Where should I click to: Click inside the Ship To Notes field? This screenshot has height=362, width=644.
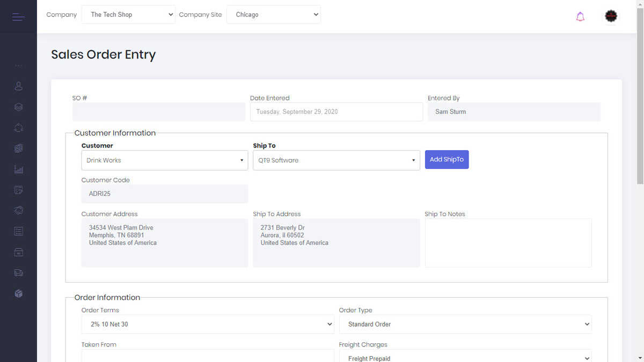click(508, 242)
